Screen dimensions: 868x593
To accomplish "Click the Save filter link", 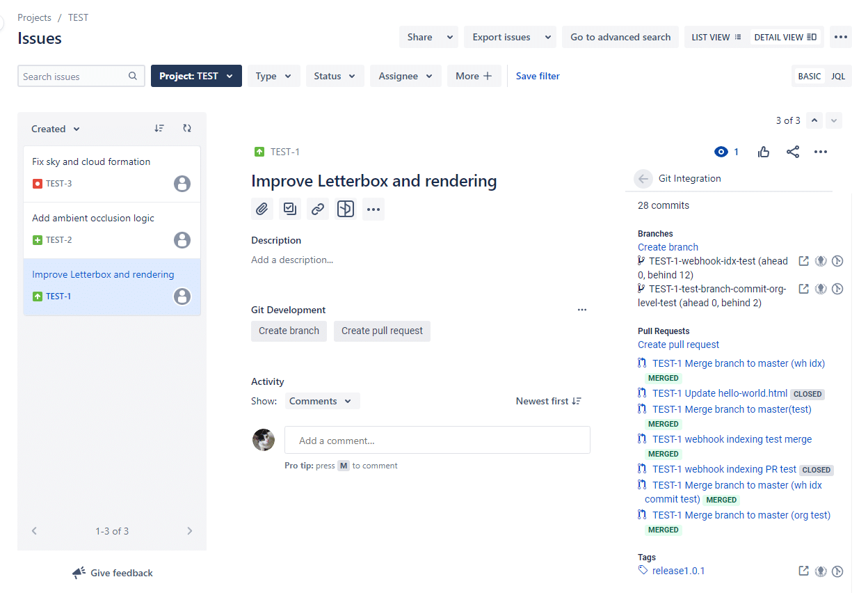I will coord(538,76).
